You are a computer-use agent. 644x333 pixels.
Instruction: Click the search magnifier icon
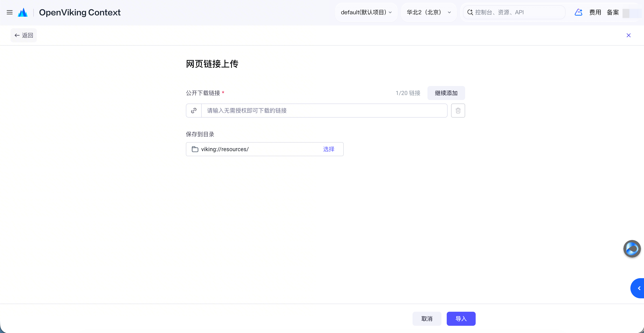click(x=470, y=12)
